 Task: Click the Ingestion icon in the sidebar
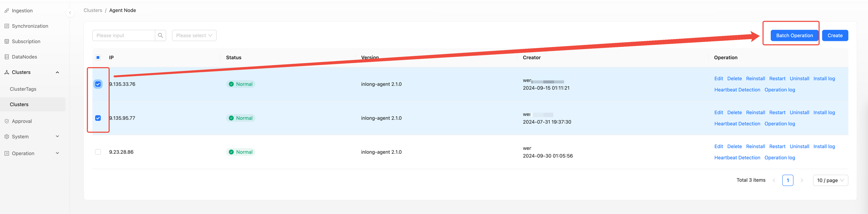pos(7,11)
